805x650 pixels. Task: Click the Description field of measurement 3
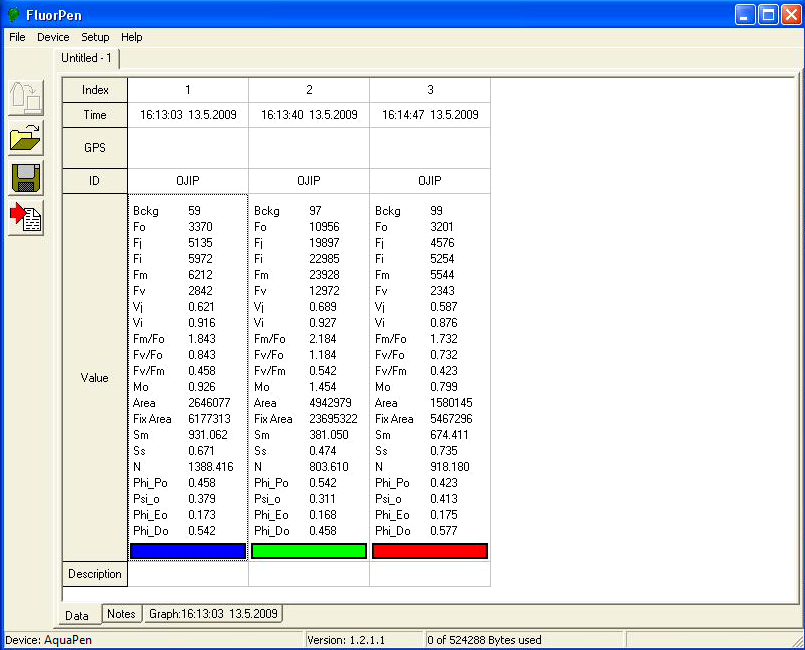[430, 574]
